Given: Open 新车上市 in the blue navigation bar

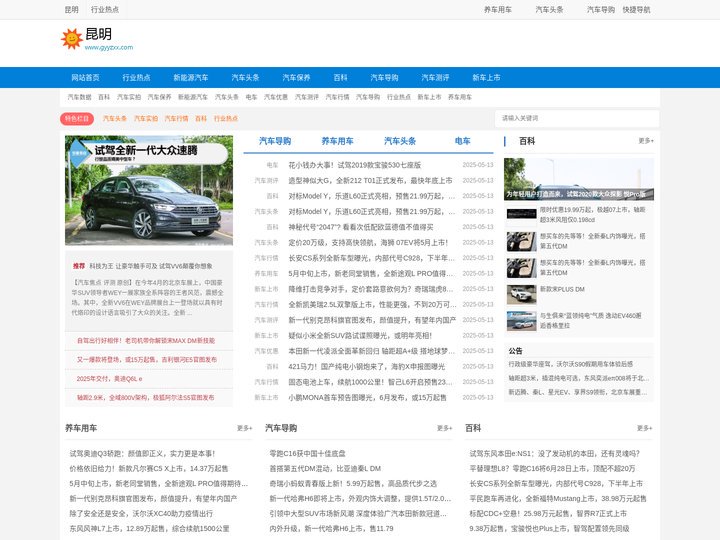Looking at the screenshot, I should pyautogui.click(x=486, y=78).
